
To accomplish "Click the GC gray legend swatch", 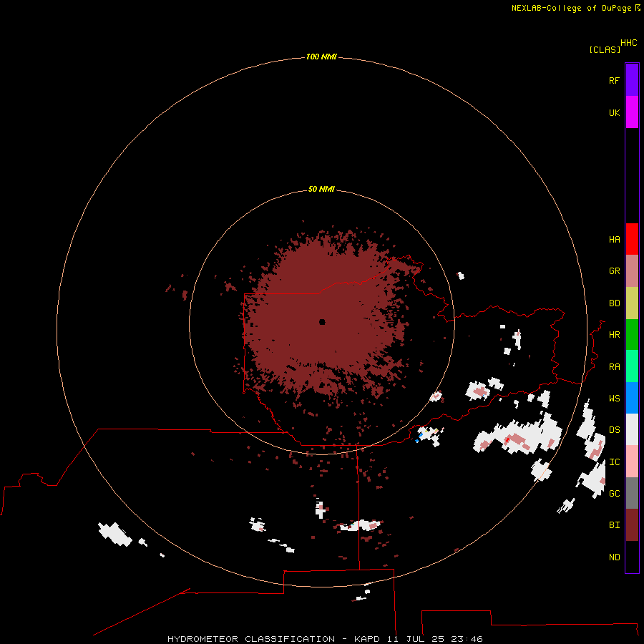I will click(632, 493).
